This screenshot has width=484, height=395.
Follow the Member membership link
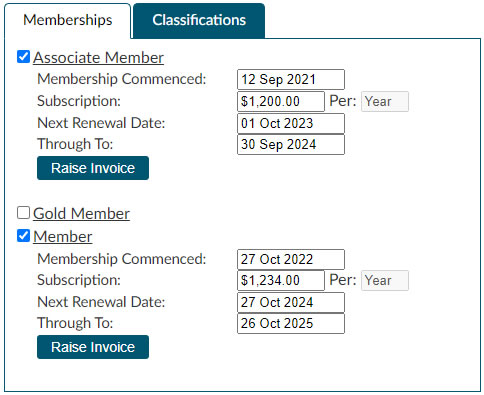click(x=63, y=237)
